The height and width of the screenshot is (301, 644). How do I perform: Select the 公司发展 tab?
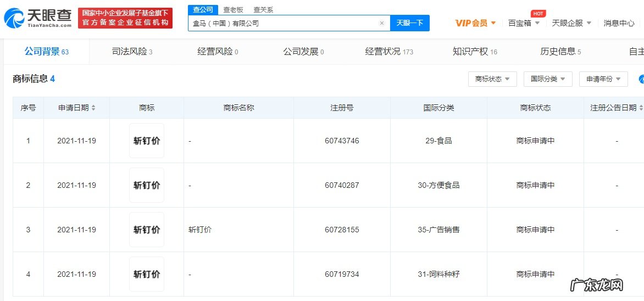tap(303, 52)
